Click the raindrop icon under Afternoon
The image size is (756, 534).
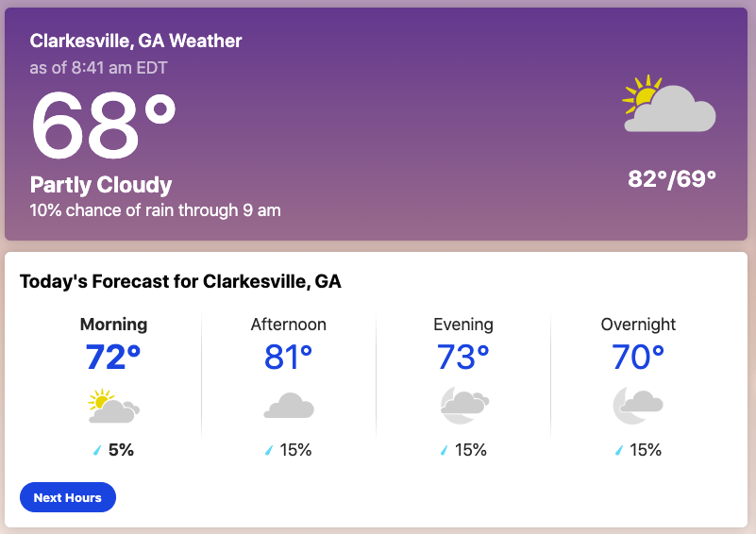click(x=269, y=450)
